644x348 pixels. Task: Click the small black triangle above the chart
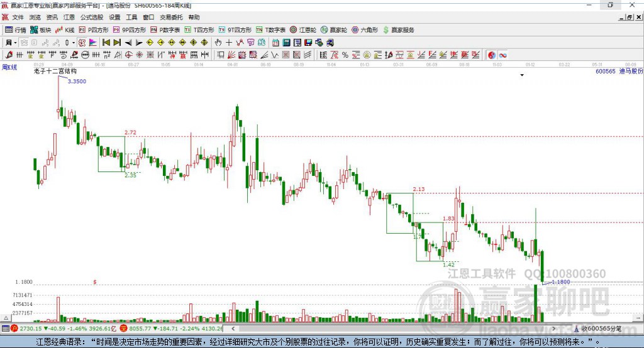point(522,75)
